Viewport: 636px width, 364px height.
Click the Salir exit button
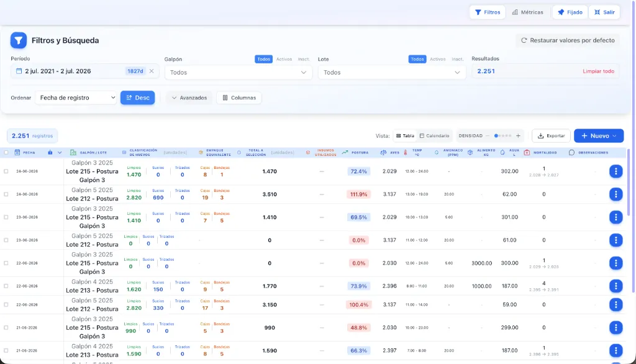pyautogui.click(x=604, y=12)
